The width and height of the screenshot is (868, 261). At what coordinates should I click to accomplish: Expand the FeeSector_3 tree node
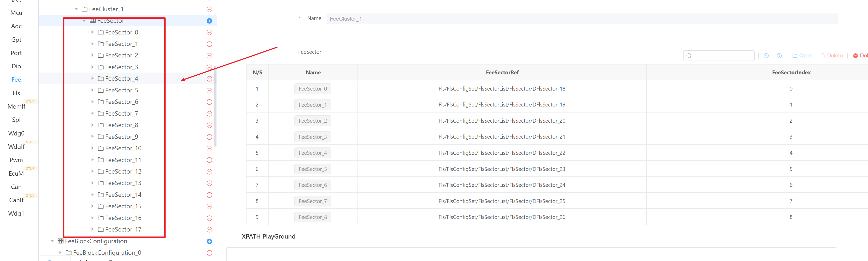[92, 67]
